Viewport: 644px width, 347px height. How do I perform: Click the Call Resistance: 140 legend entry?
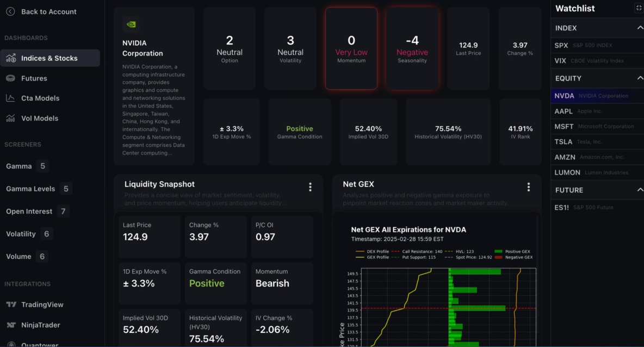tap(417, 251)
